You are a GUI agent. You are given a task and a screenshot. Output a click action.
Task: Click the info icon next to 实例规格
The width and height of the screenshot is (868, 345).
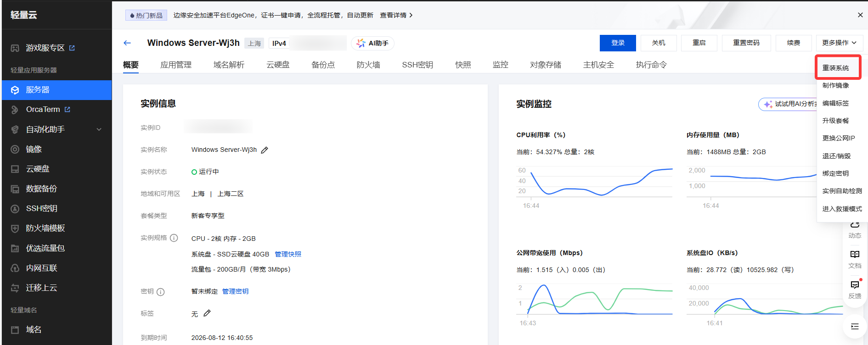174,238
